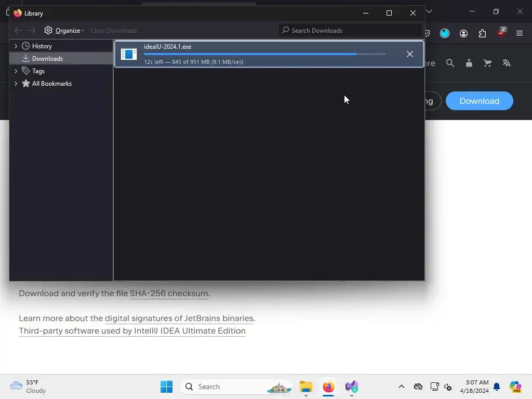Open the Firefox Extensions puzzle icon
Screen dimensions: 532x399
point(482,33)
